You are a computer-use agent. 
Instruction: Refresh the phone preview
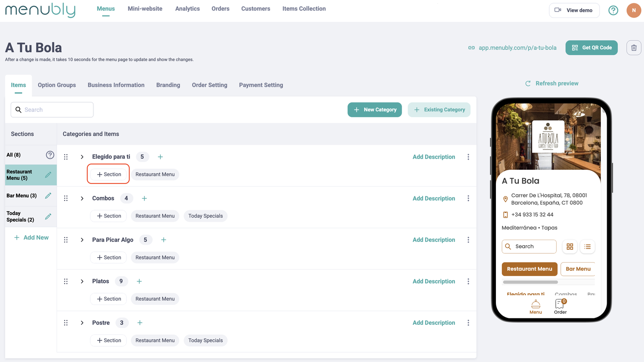(x=552, y=83)
